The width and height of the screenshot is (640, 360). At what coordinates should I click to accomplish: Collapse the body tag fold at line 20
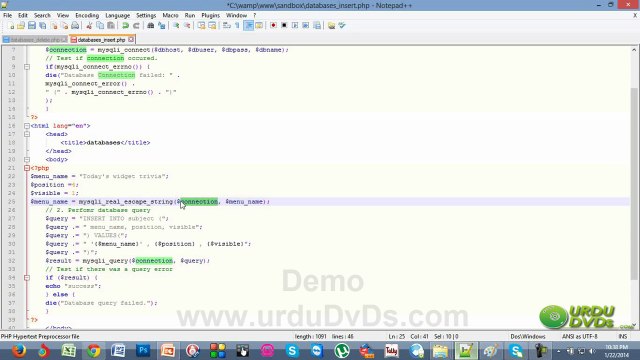click(x=27, y=160)
